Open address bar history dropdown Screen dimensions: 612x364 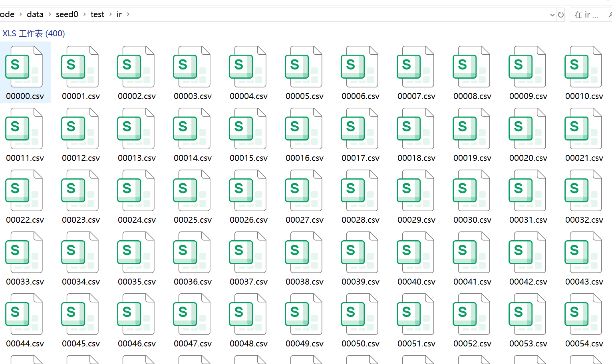pos(552,15)
